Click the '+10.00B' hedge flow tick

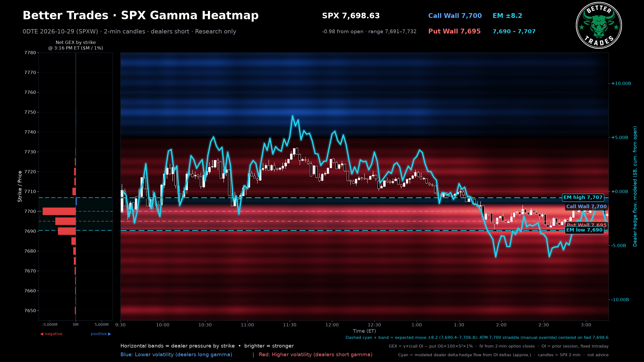pyautogui.click(x=621, y=84)
